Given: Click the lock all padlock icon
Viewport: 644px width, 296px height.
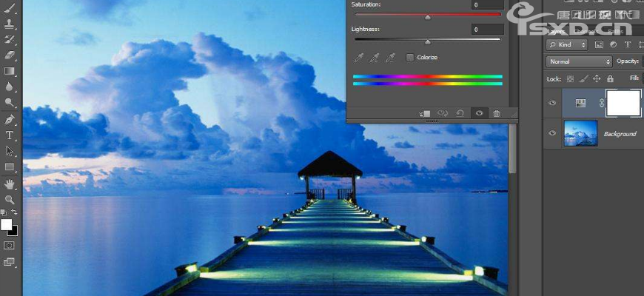Looking at the screenshot, I should (x=610, y=78).
